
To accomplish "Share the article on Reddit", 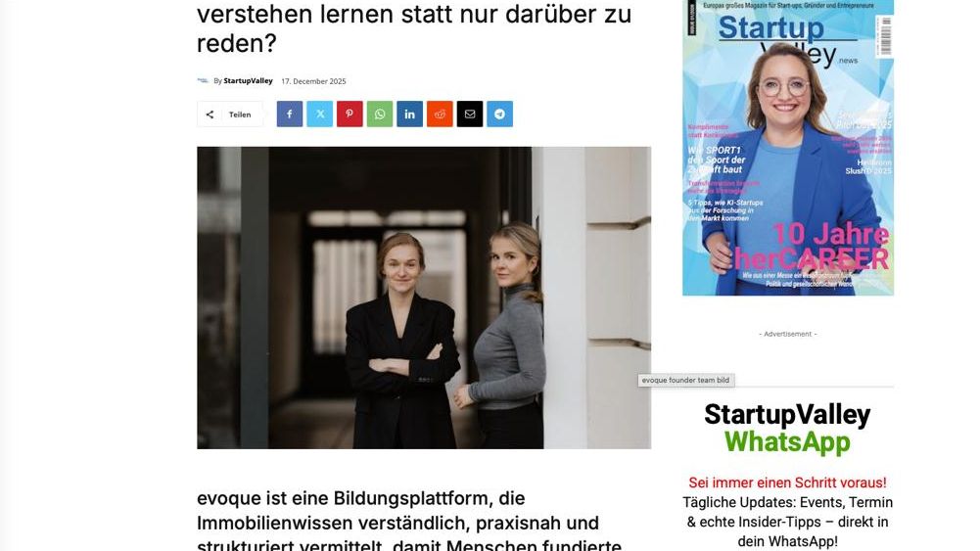I will [440, 114].
